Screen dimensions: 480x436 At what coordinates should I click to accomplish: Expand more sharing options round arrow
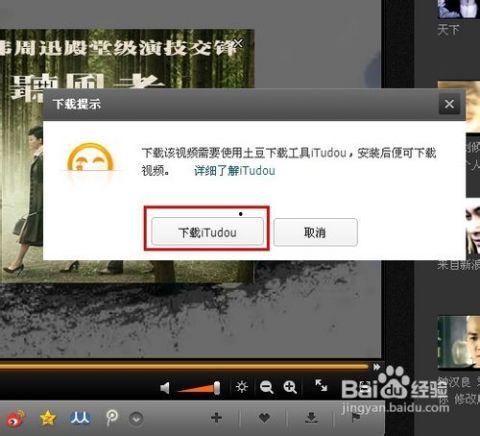(x=136, y=418)
